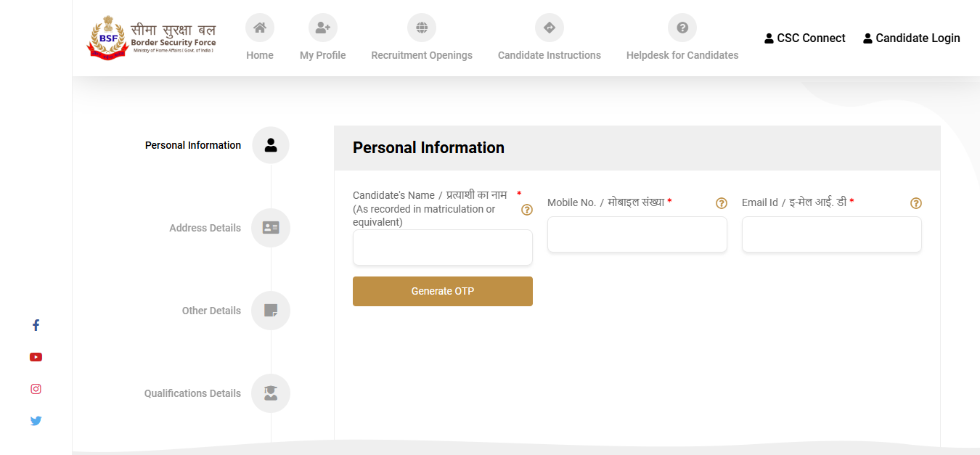Image resolution: width=980 pixels, height=455 pixels.
Task: Click the Personal Information step icon
Action: (x=271, y=145)
